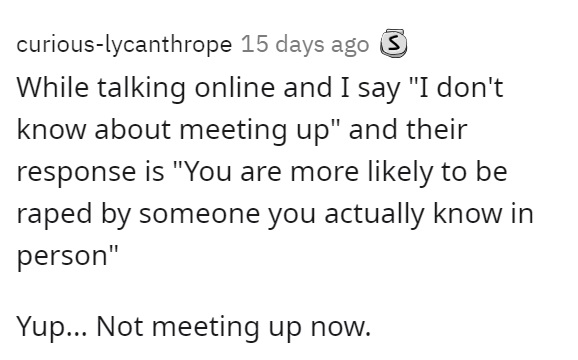Click the "15 days ago" timestamp
578x360 pixels.
(x=305, y=45)
